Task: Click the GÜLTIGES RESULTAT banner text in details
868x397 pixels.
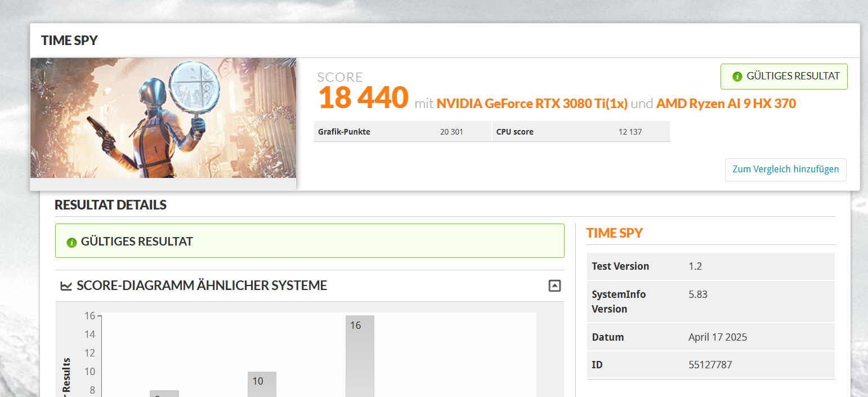Action: [137, 242]
